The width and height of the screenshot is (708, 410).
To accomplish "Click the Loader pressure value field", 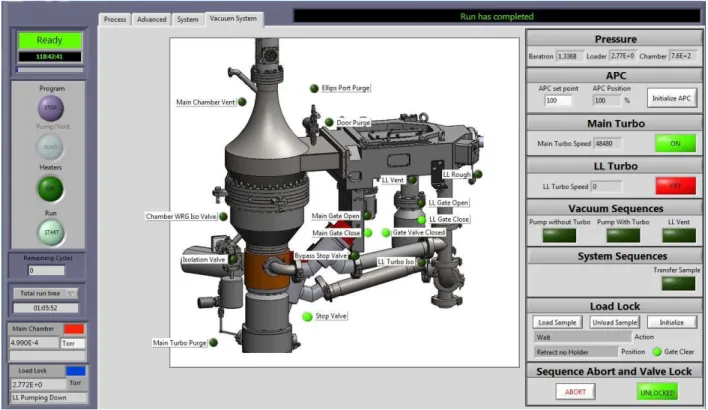I will pos(623,56).
